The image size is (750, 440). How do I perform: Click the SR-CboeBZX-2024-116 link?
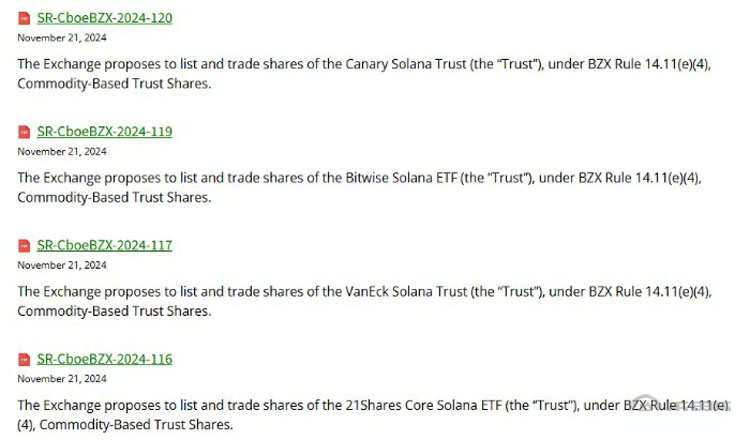104,359
